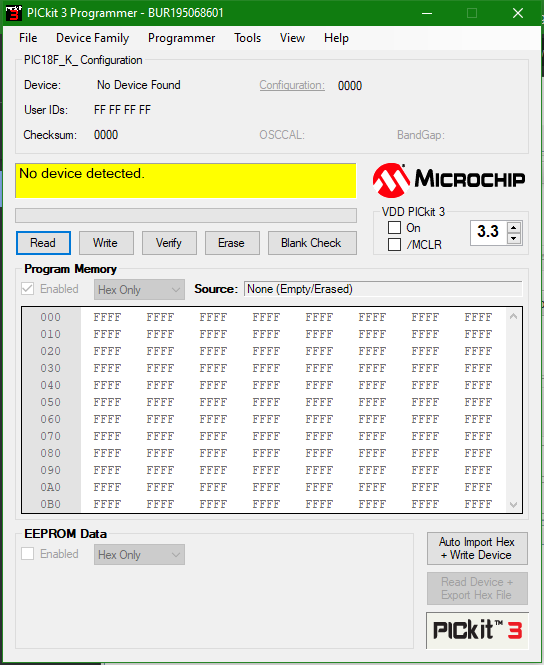Click the No Device Found text

tap(139, 85)
